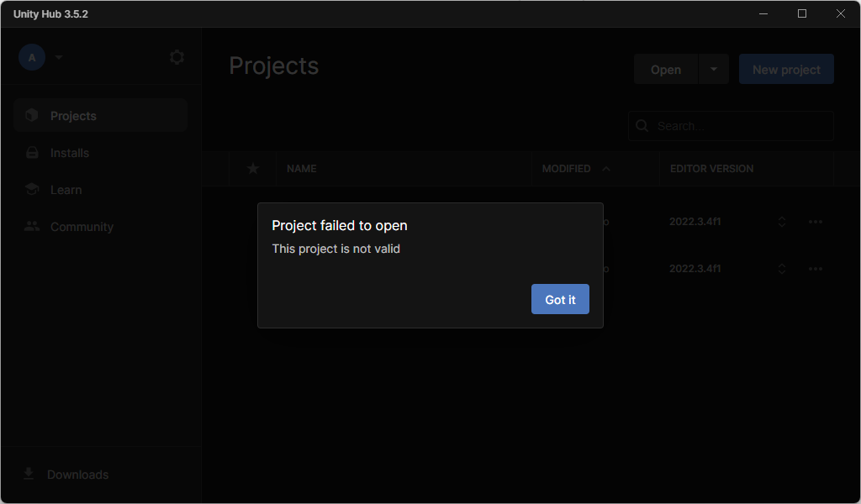The width and height of the screenshot is (861, 504).
Task: Open the editor version selector for first project
Action: click(x=781, y=222)
